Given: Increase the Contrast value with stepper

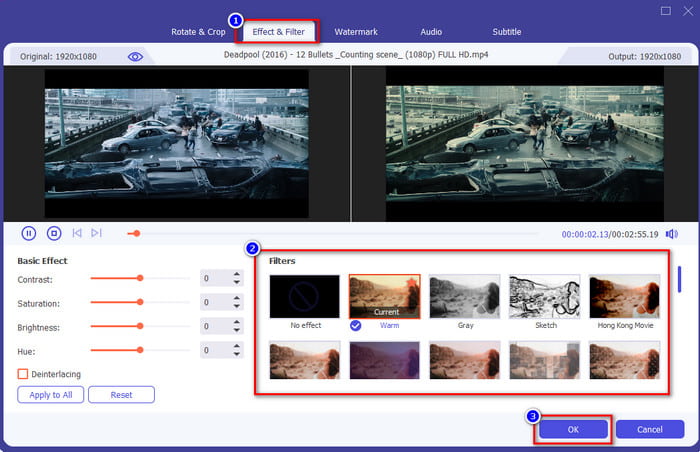Looking at the screenshot, I should point(237,275).
